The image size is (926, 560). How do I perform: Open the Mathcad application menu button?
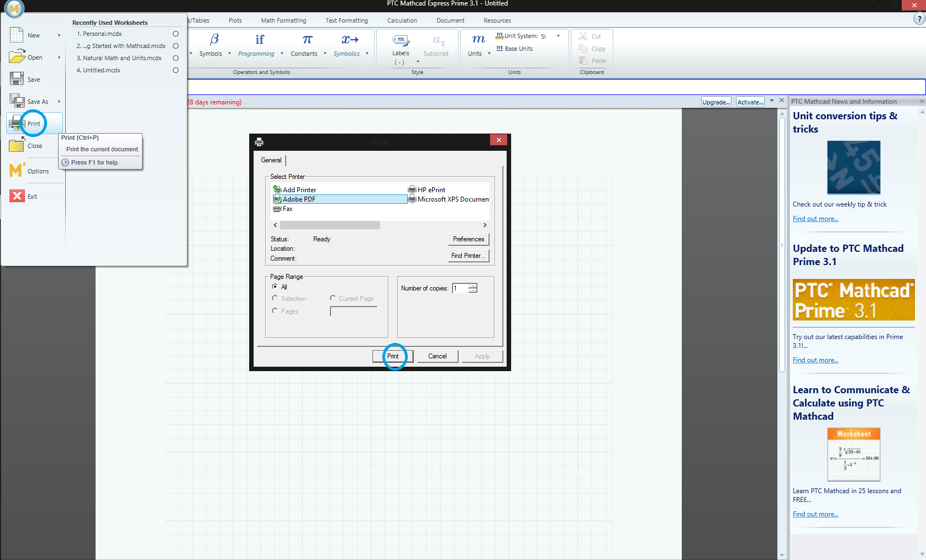pos(14,8)
